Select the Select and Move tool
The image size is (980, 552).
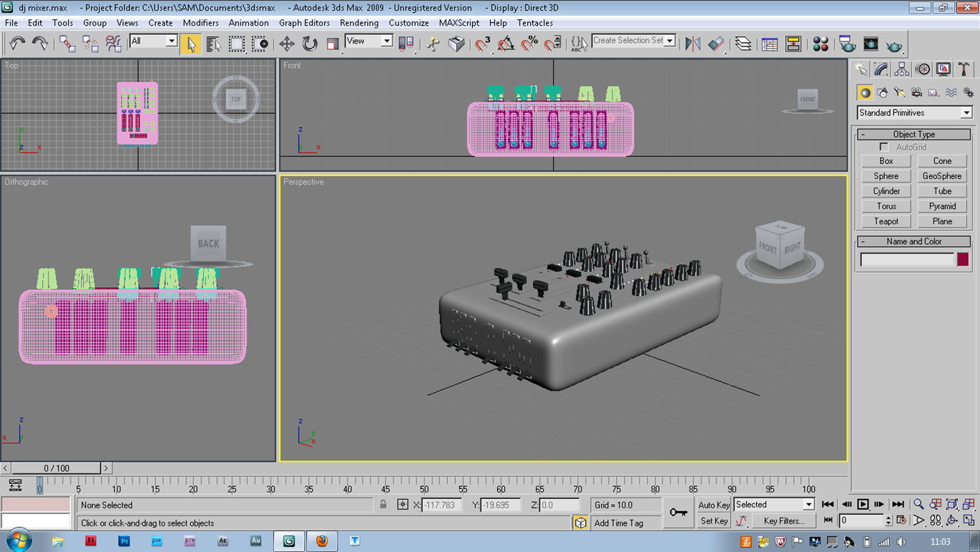point(288,44)
